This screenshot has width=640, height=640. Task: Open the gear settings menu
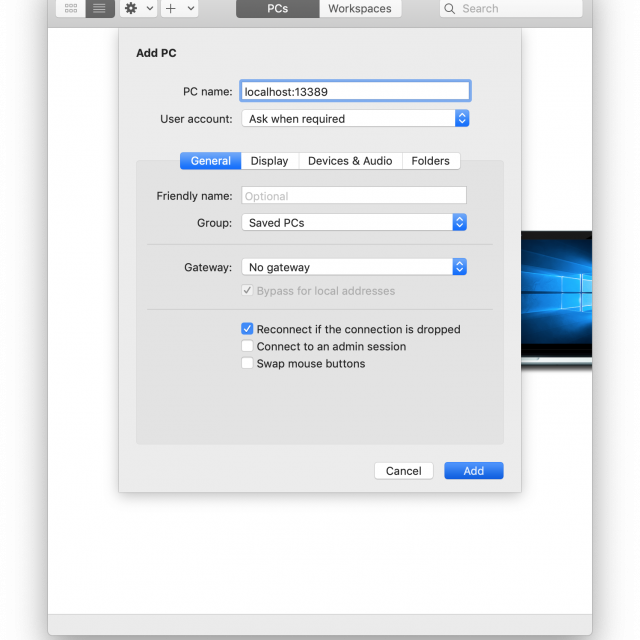click(131, 8)
